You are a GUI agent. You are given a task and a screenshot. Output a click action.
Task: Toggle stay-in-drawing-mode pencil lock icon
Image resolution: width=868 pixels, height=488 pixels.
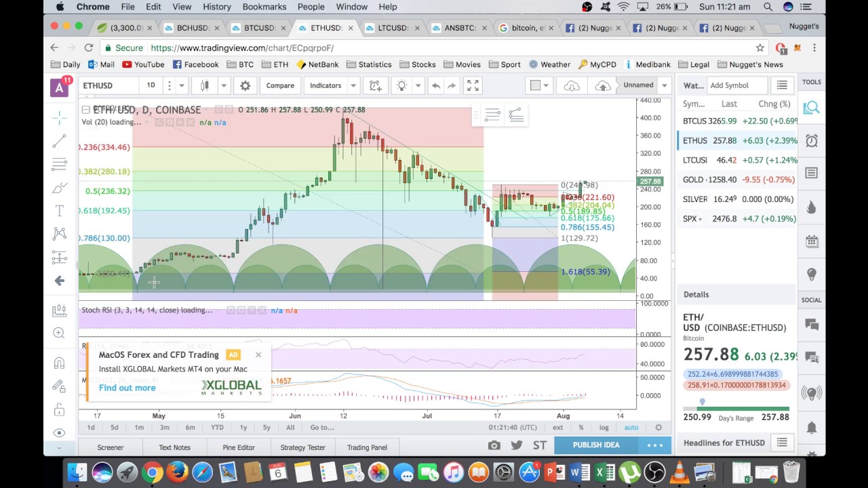pos(60,386)
